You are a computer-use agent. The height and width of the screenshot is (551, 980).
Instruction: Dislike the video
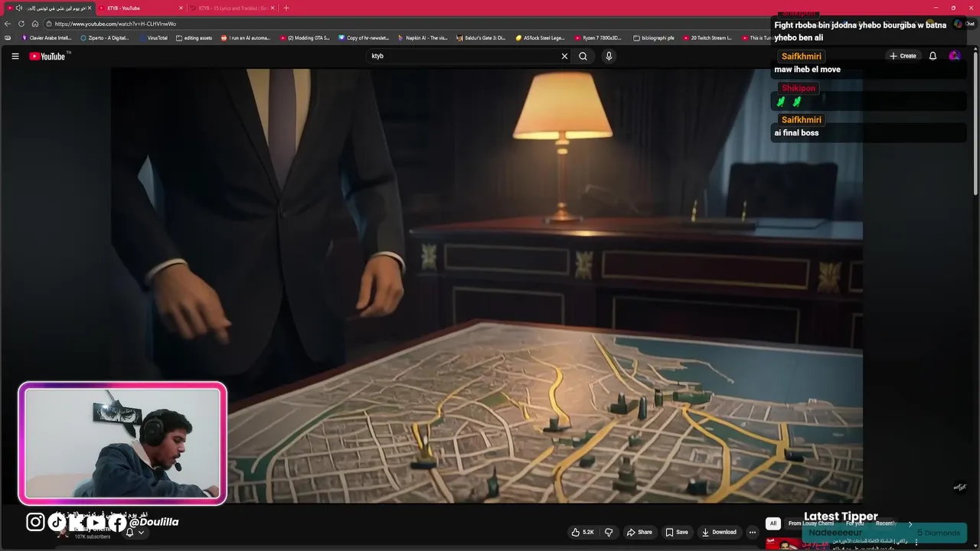coord(609,532)
